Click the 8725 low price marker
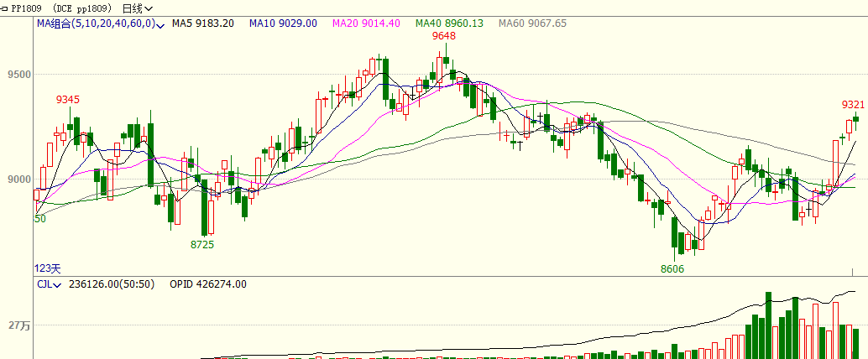Screen dimensions: 868x359 tap(202, 244)
